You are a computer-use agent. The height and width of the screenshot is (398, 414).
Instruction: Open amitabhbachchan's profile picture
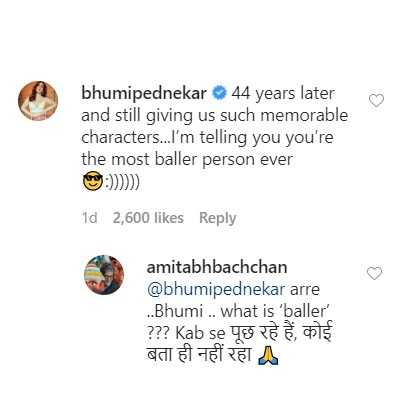click(x=104, y=275)
